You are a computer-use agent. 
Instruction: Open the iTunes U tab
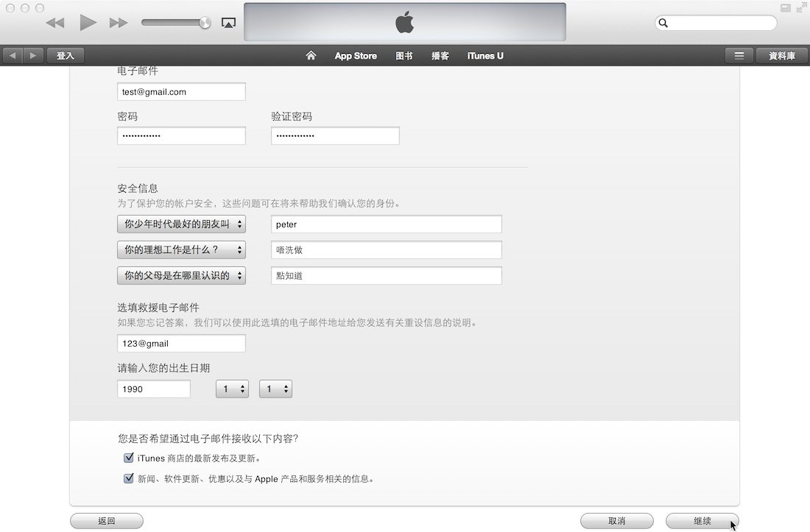(485, 56)
